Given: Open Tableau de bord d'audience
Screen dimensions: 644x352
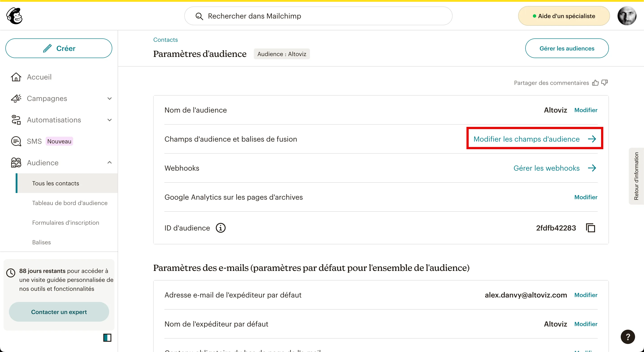Looking at the screenshot, I should pos(70,203).
